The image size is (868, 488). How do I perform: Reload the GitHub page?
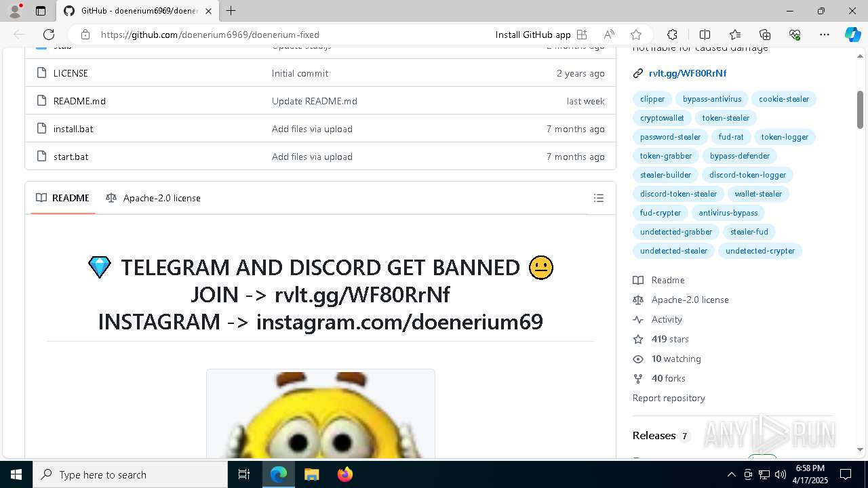coord(49,35)
